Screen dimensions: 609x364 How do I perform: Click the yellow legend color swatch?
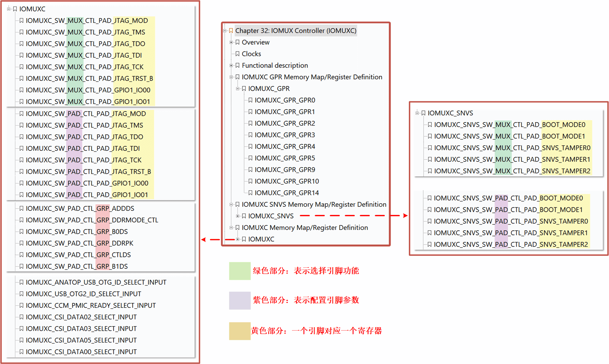pyautogui.click(x=240, y=331)
